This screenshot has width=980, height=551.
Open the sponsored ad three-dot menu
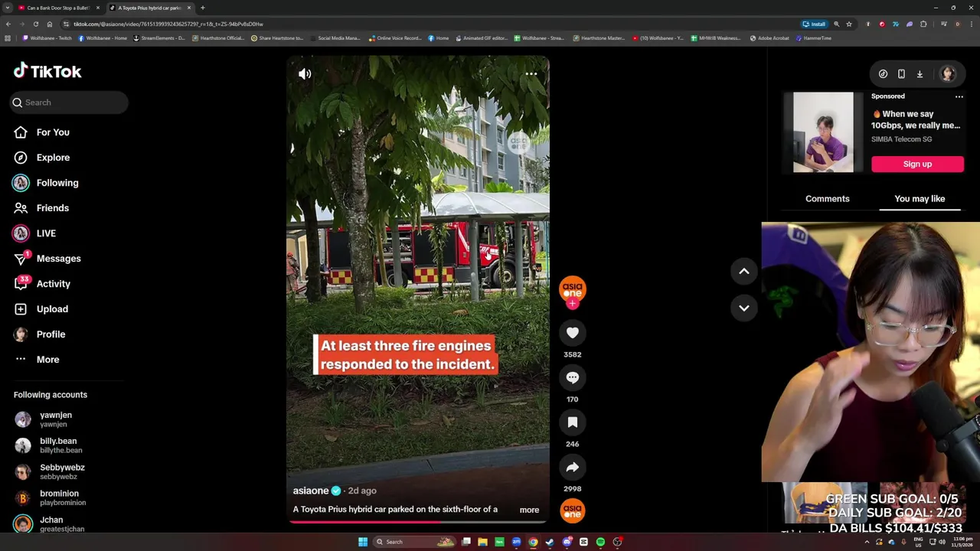(x=959, y=96)
